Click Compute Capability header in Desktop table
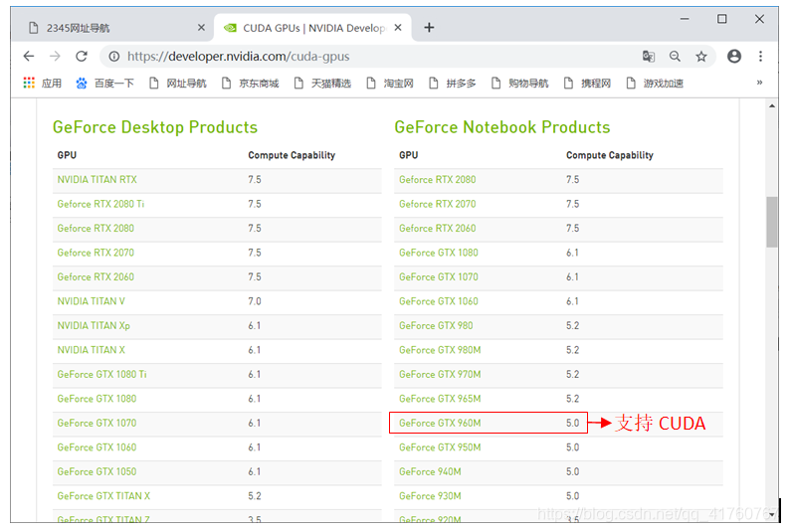Viewport: 789px width, 532px height. [x=292, y=155]
